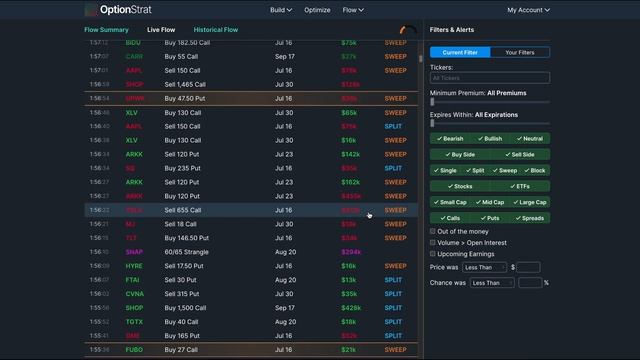Select the FUBO Buy 27 Call row

click(251, 350)
